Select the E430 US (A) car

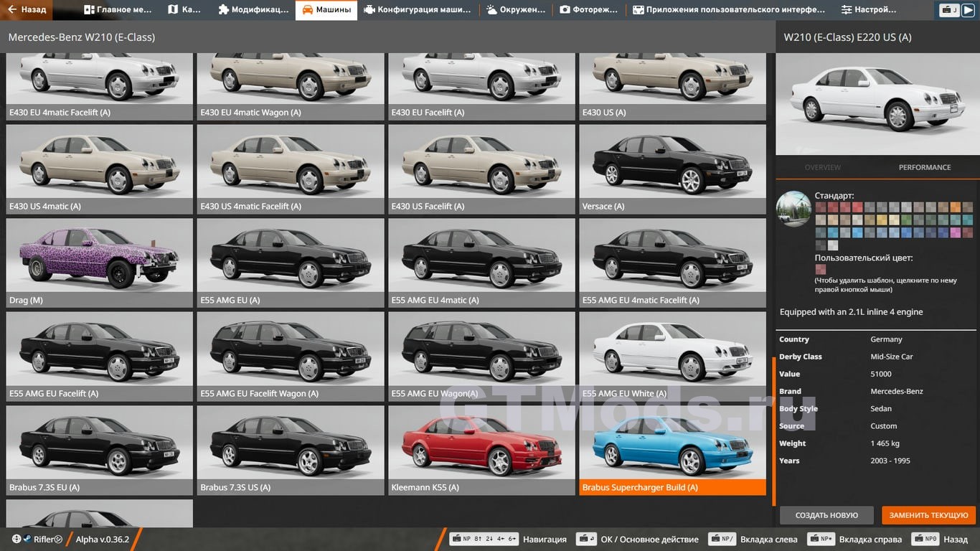(x=673, y=87)
